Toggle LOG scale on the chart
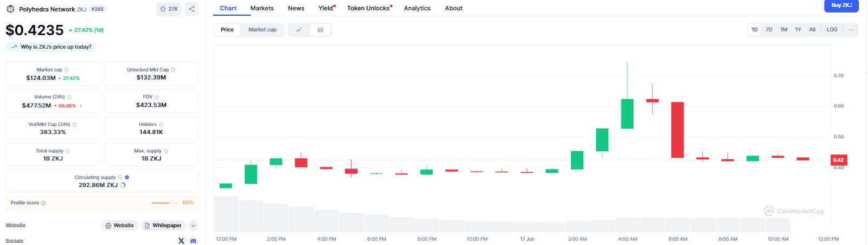This screenshot has height=245, width=868. pos(832,30)
